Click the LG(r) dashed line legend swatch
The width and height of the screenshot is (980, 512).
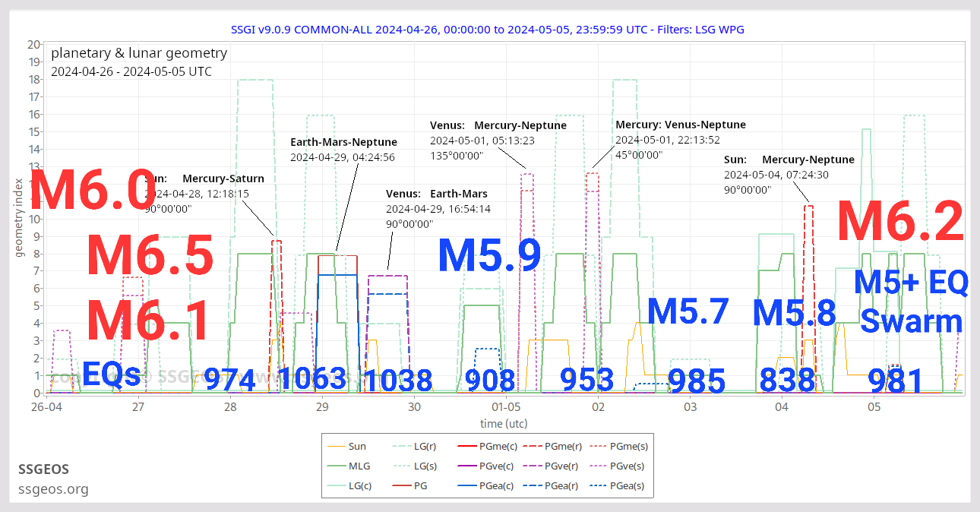(403, 447)
